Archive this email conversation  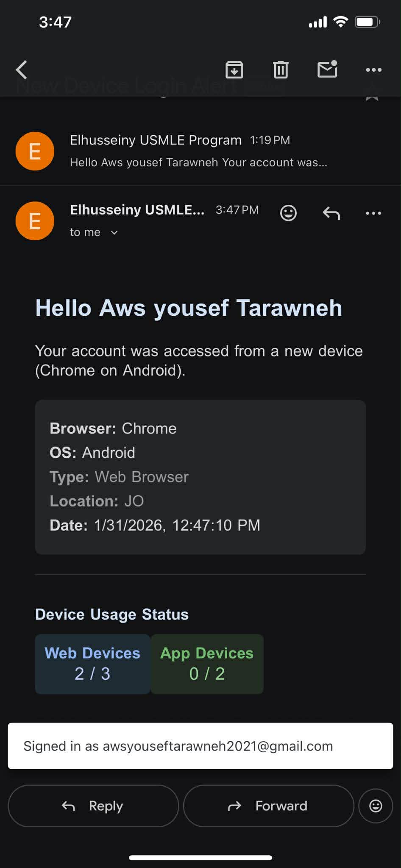(234, 70)
